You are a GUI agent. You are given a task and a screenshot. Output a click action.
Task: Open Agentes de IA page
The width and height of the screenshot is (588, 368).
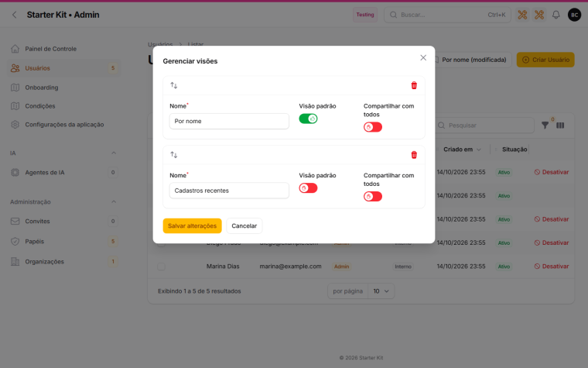(x=45, y=172)
